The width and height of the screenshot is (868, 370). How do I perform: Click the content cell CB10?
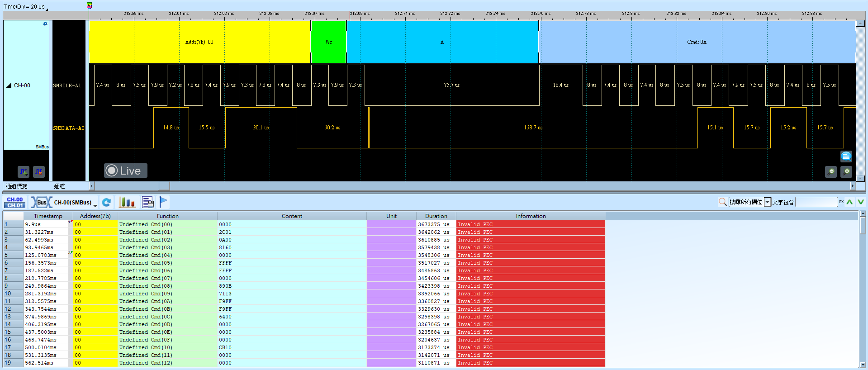click(x=292, y=347)
